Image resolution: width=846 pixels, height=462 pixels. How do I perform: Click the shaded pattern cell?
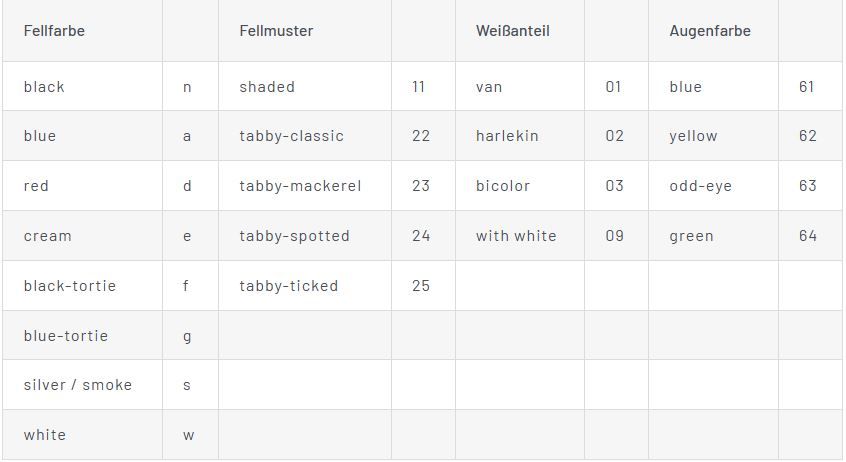point(267,87)
